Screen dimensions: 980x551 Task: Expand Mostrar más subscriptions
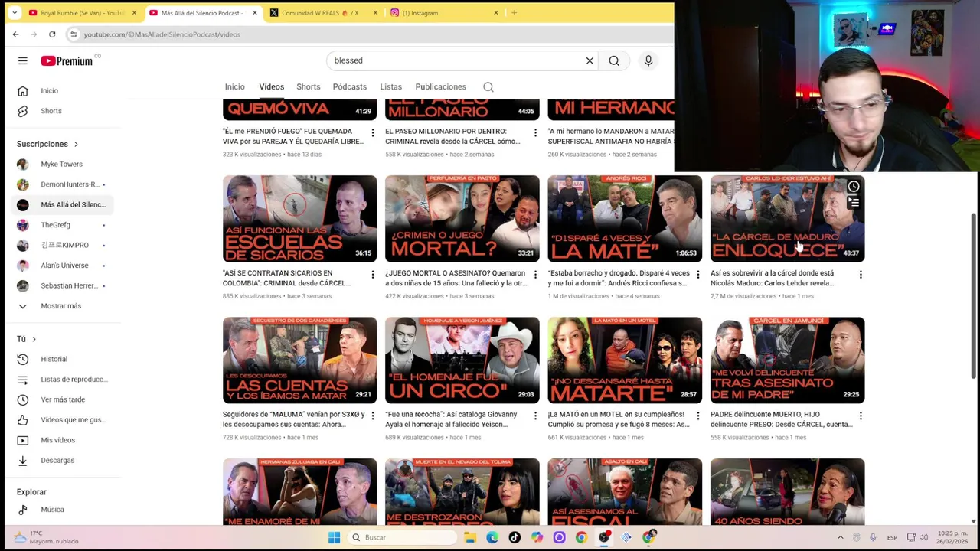pos(61,306)
